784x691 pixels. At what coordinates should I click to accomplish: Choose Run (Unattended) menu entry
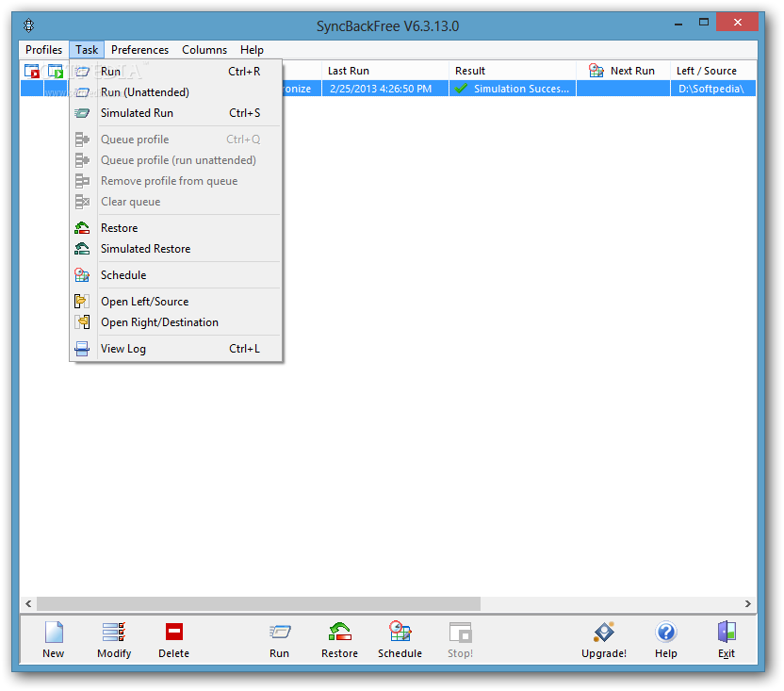tap(176, 92)
